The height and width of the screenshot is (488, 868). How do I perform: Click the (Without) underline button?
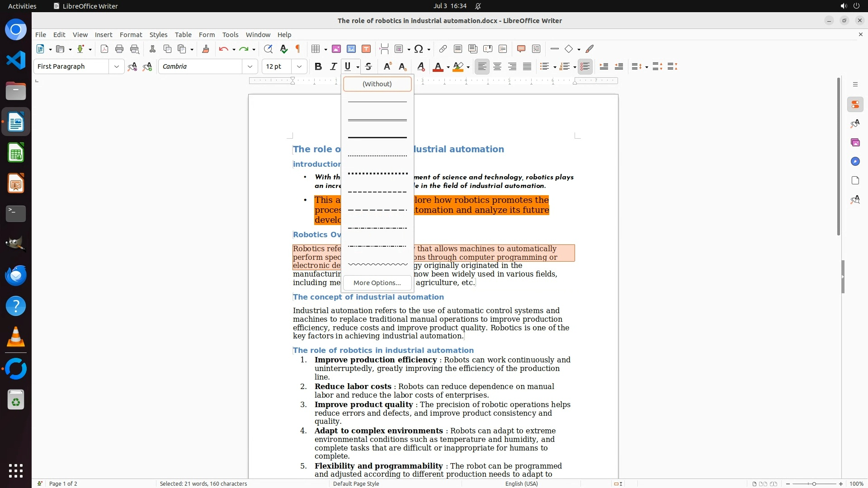[377, 84]
